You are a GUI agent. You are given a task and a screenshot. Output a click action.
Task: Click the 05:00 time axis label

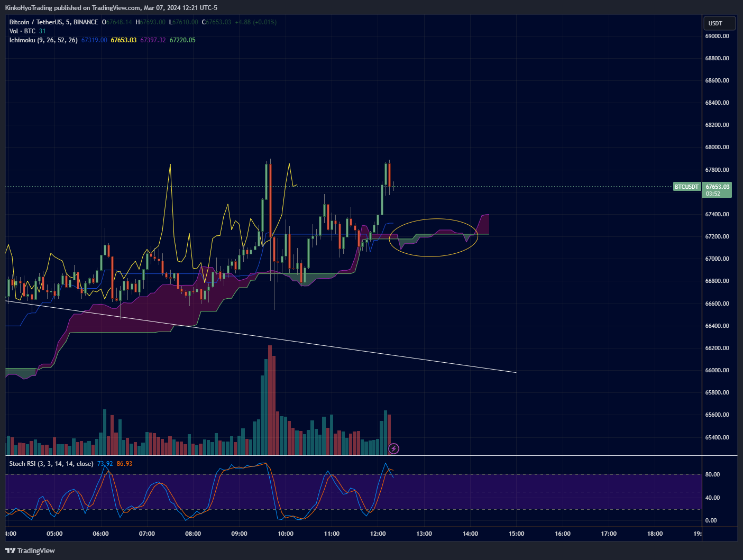click(x=54, y=534)
